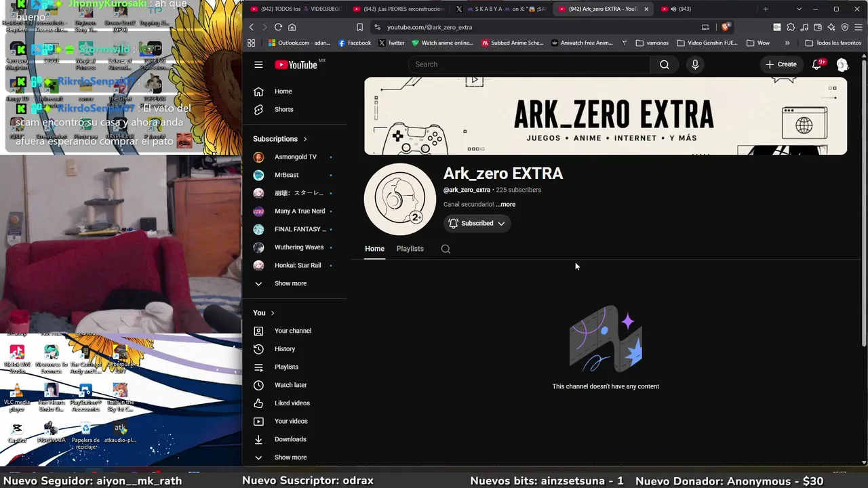
Task: Reload the page in the browser
Action: pyautogui.click(x=278, y=27)
